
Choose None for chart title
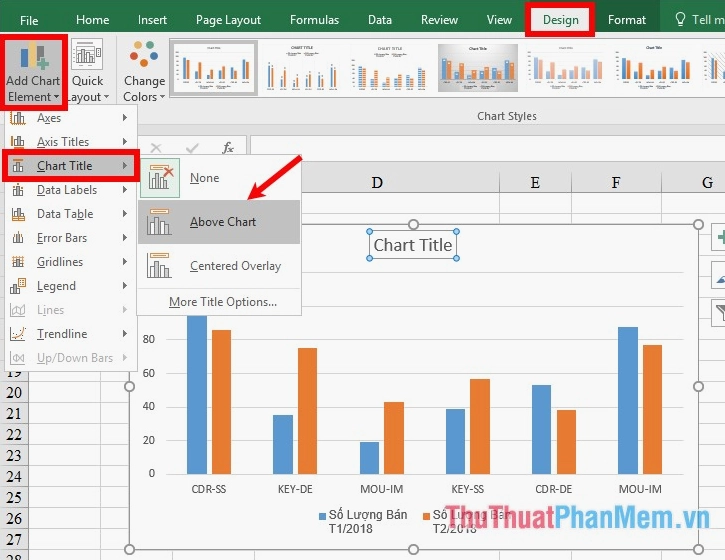tap(220, 178)
